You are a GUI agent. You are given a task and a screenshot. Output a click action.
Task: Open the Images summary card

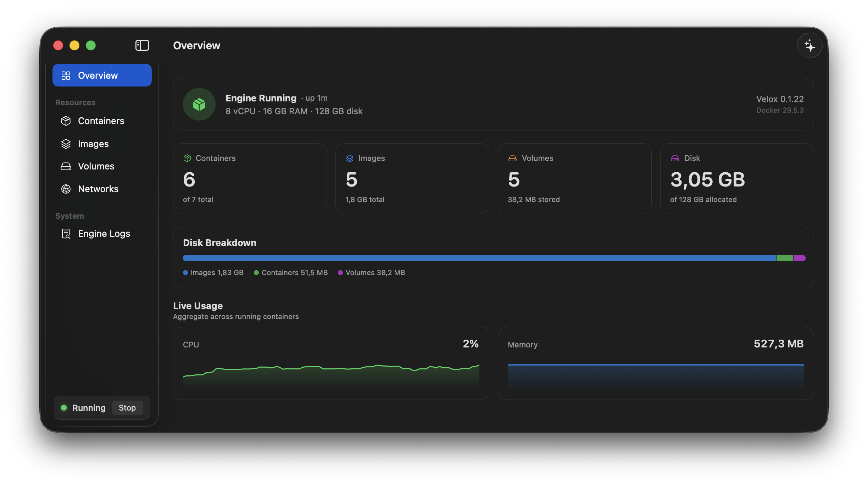(x=412, y=178)
